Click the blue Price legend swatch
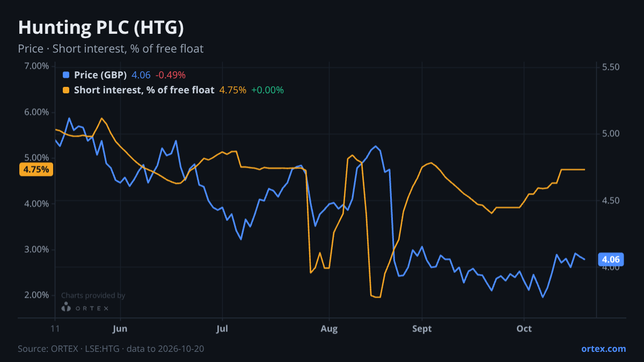This screenshot has width=644, height=362. tap(66, 75)
